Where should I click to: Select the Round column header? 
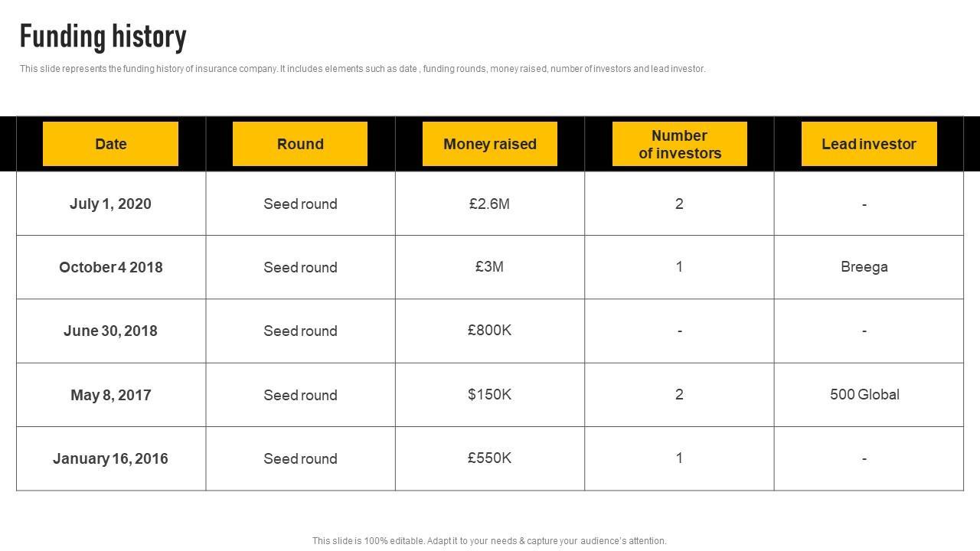coord(300,144)
